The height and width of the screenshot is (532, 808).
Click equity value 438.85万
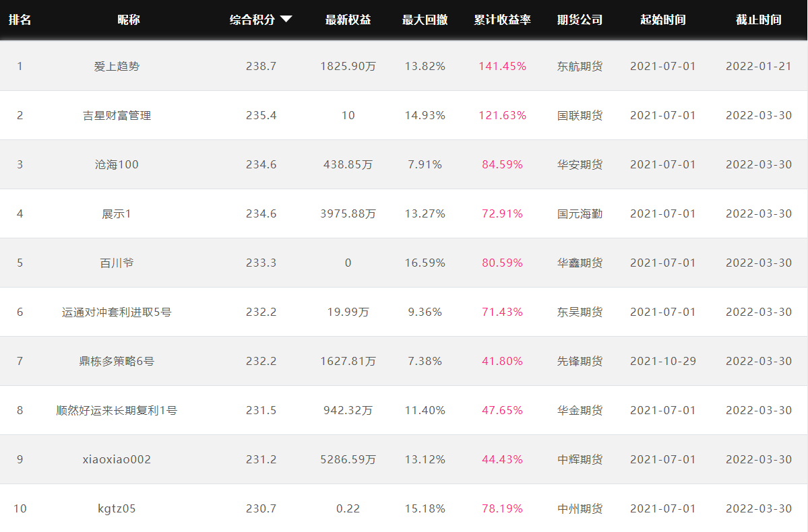[x=348, y=164]
